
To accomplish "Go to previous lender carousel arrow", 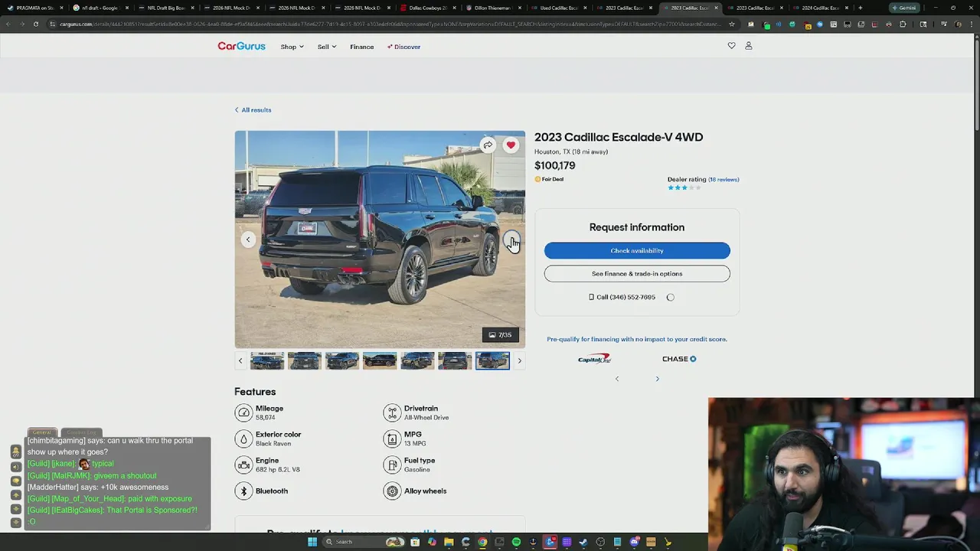I will click(617, 379).
